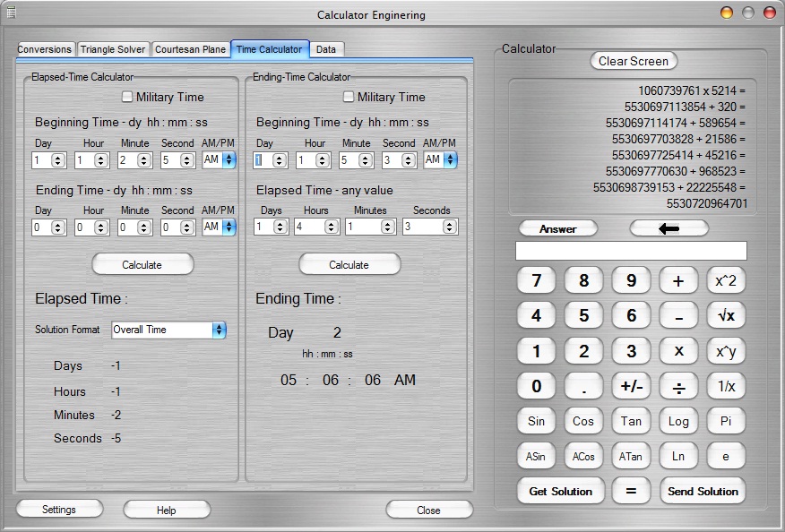Click Calculate in Elapsed-Time Calculator

(142, 264)
